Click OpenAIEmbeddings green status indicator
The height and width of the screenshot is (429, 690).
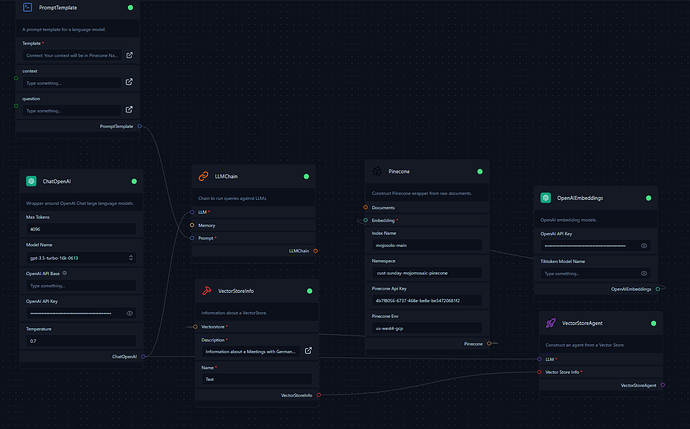pyautogui.click(x=649, y=198)
